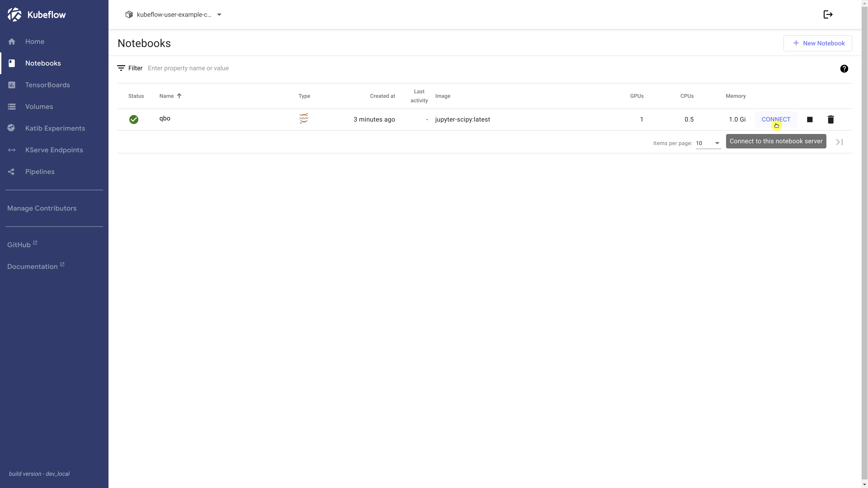Open the Documentation external link
Viewport: 868px width, 488px height.
point(33,266)
